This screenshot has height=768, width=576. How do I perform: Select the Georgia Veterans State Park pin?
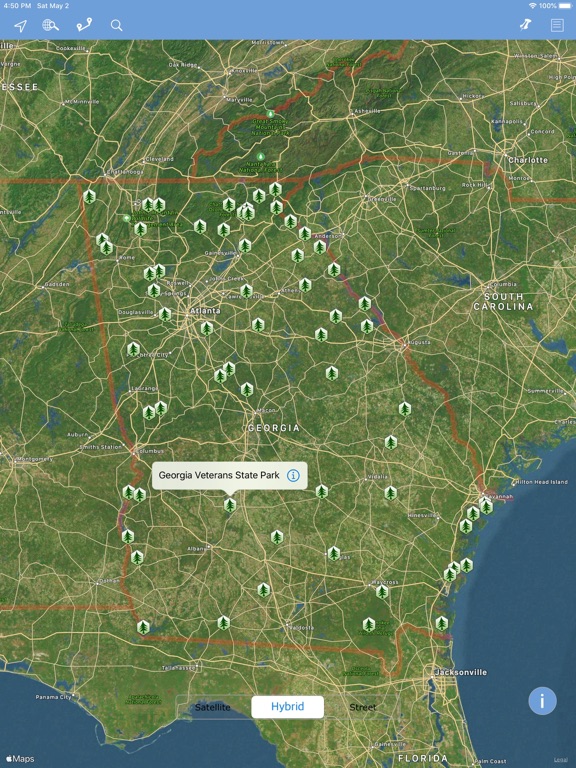coord(230,505)
